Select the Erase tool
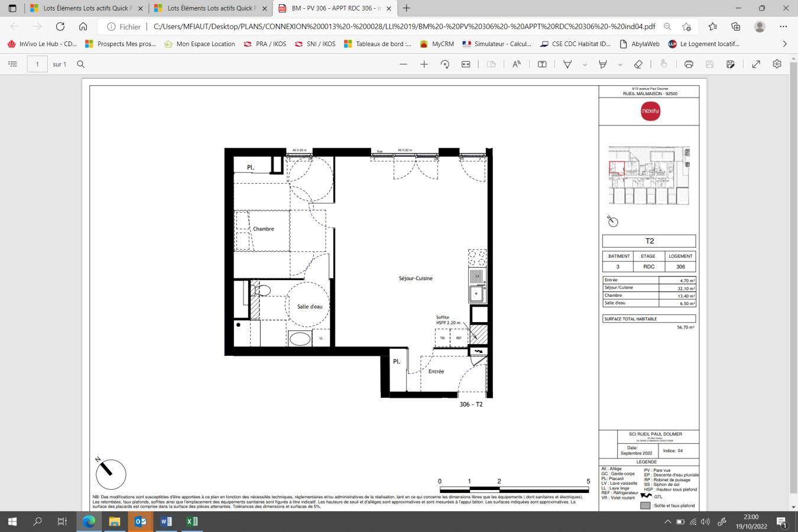 [x=638, y=64]
